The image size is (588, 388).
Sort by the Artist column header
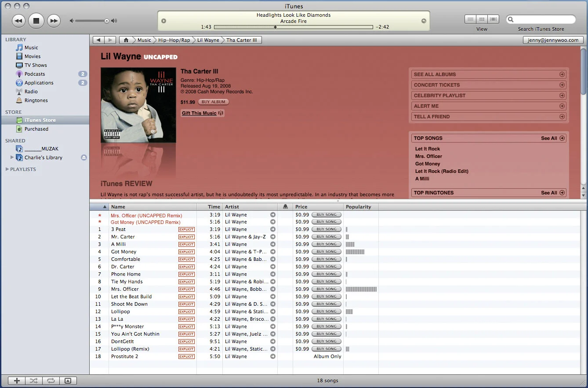[250, 207]
